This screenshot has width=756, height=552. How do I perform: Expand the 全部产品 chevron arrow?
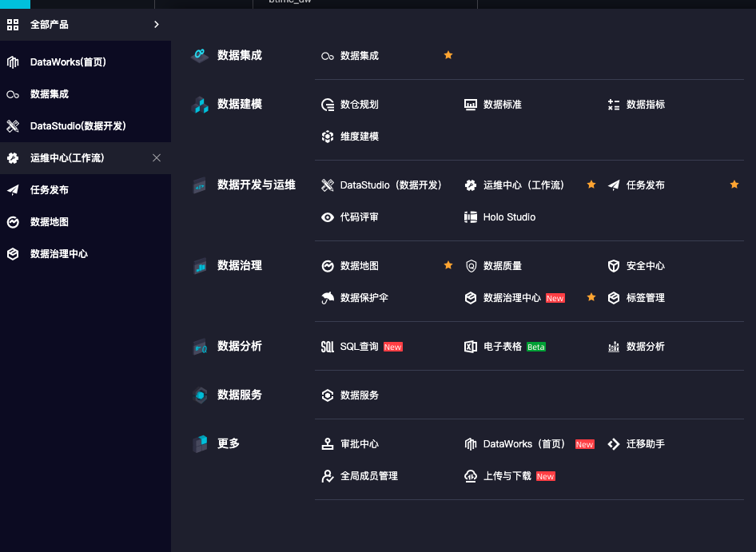156,25
